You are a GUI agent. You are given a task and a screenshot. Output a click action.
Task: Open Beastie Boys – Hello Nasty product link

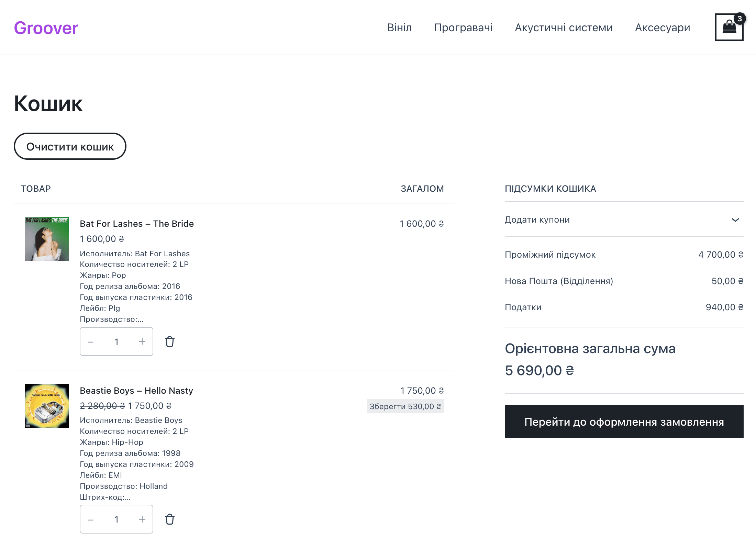(x=136, y=391)
